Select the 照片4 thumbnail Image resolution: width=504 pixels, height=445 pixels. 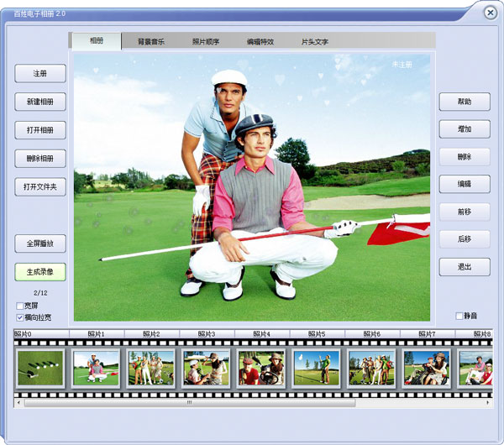[x=261, y=369]
